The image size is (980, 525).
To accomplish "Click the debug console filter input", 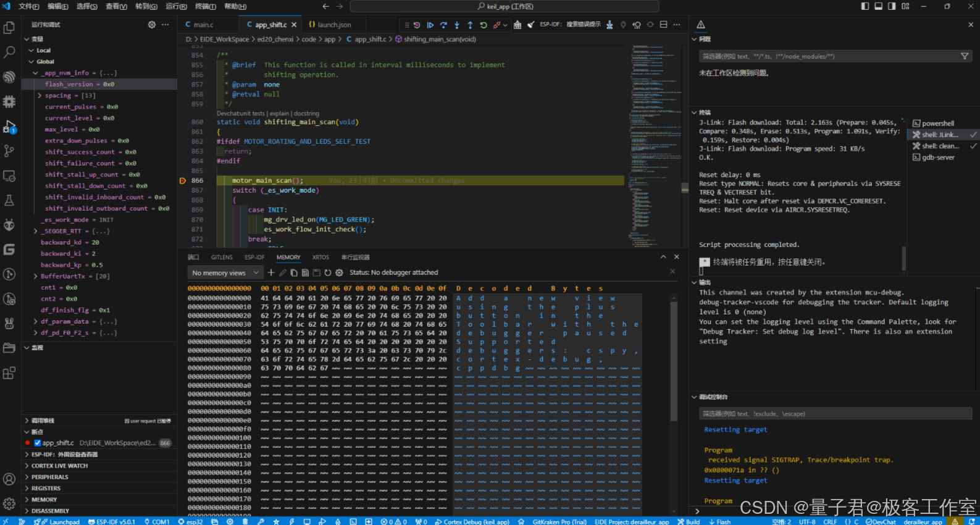I will click(836, 414).
